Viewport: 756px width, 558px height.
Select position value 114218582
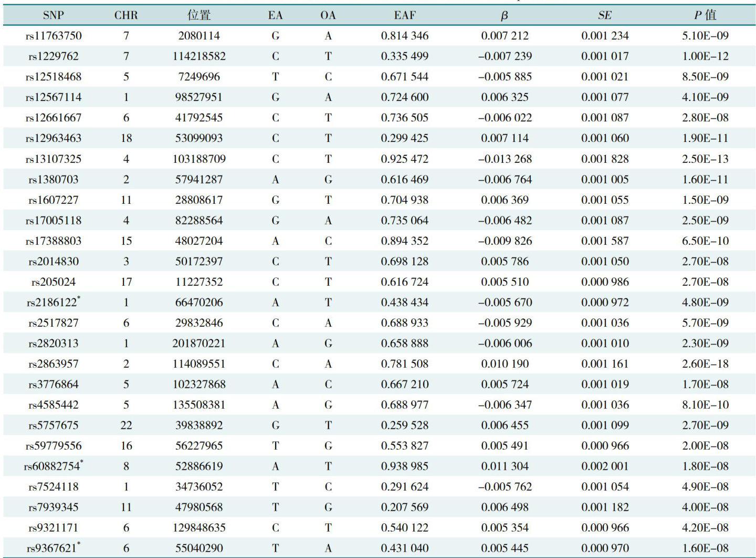pos(199,56)
